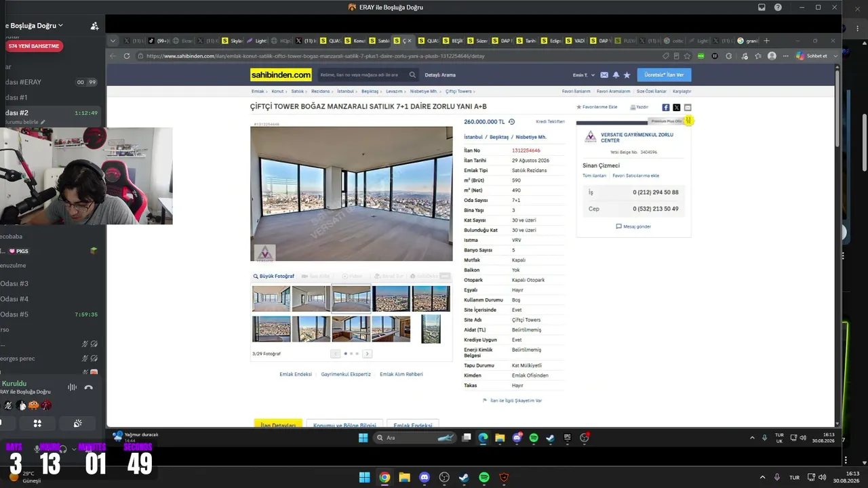The width and height of the screenshot is (868, 488).
Task: Open Discord Help icon in title bar
Action: (778, 7)
